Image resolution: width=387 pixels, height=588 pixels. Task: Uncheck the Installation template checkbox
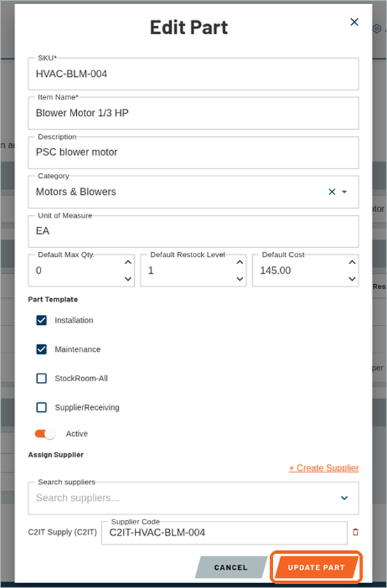click(x=42, y=321)
